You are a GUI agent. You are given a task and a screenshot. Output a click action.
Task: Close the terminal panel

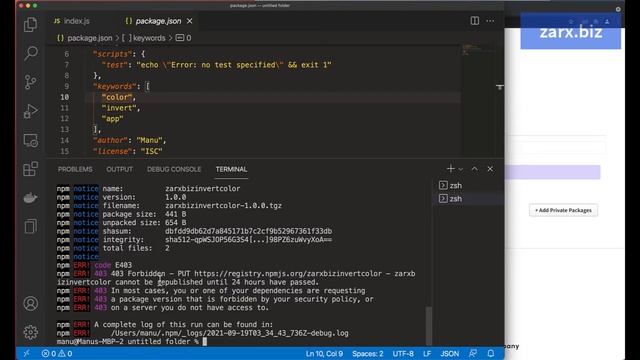(x=490, y=169)
